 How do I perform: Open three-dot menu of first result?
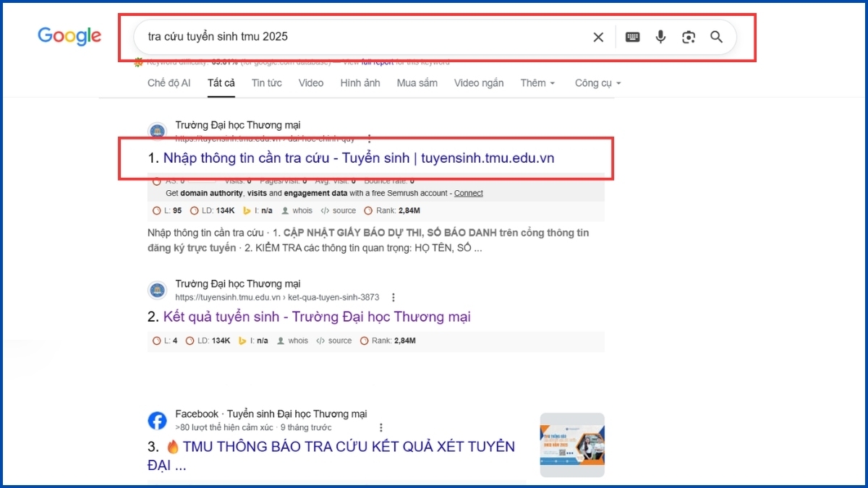370,138
